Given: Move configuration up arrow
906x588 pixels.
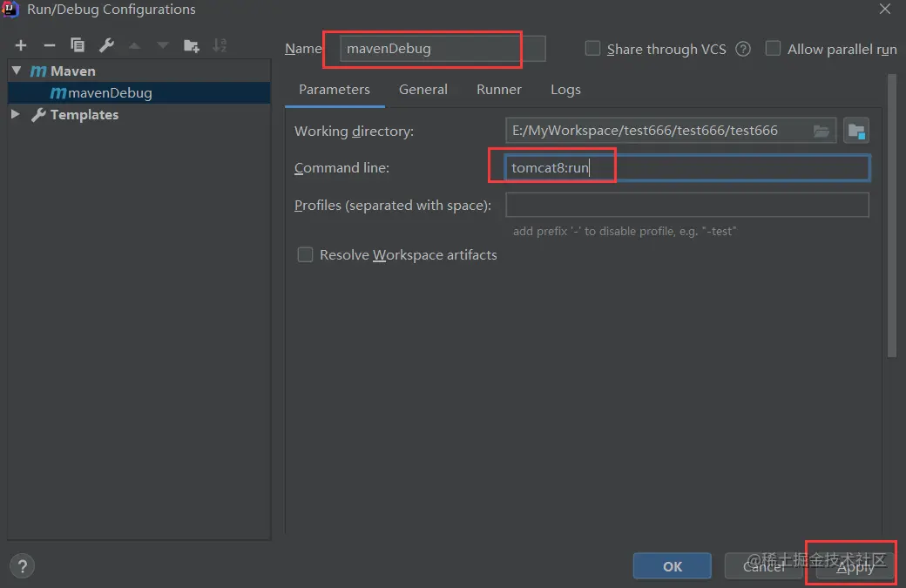Looking at the screenshot, I should pyautogui.click(x=134, y=45).
